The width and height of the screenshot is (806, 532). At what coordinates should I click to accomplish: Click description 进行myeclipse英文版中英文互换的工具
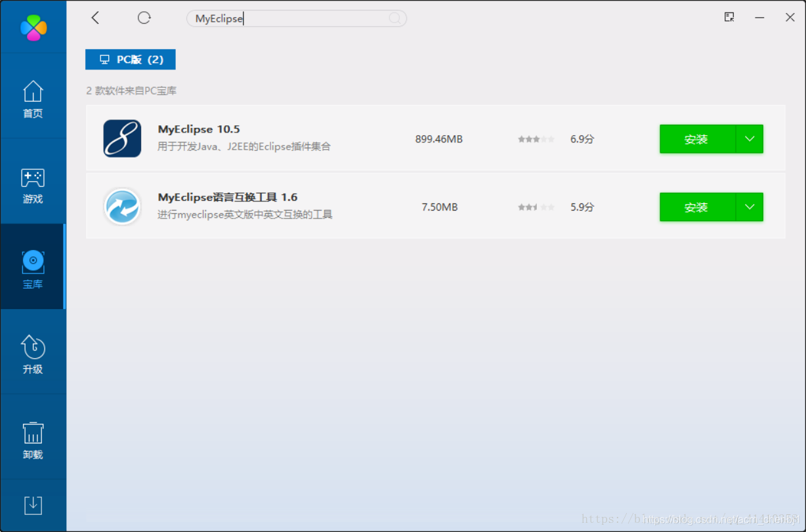click(x=245, y=215)
